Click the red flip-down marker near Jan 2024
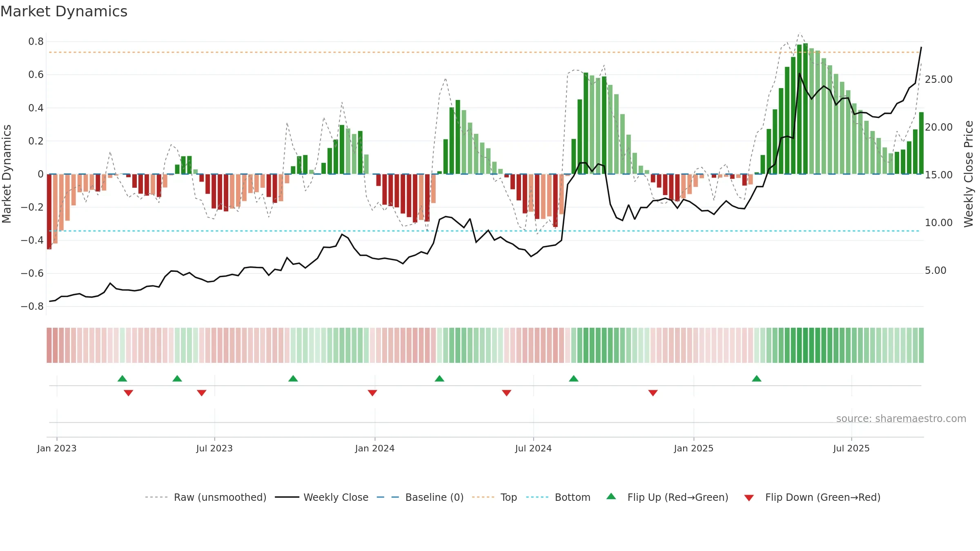 click(x=372, y=393)
